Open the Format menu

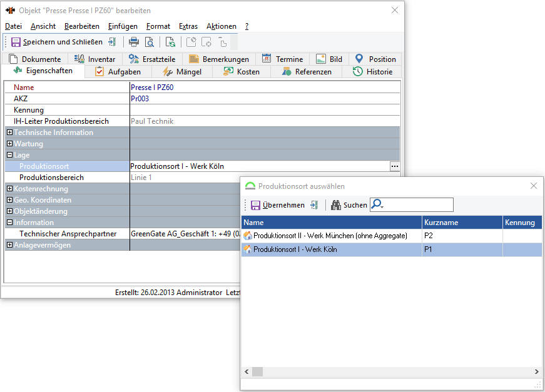pos(158,26)
